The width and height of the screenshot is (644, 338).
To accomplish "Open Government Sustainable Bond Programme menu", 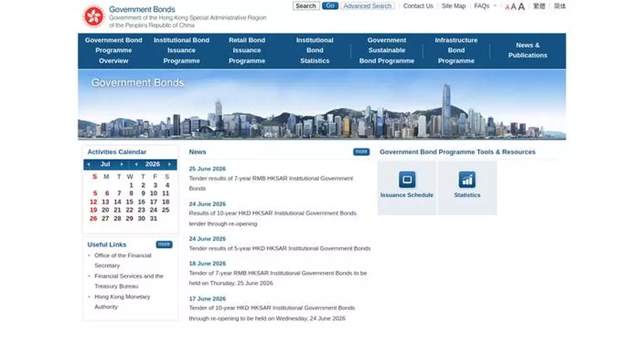I will coord(387,51).
